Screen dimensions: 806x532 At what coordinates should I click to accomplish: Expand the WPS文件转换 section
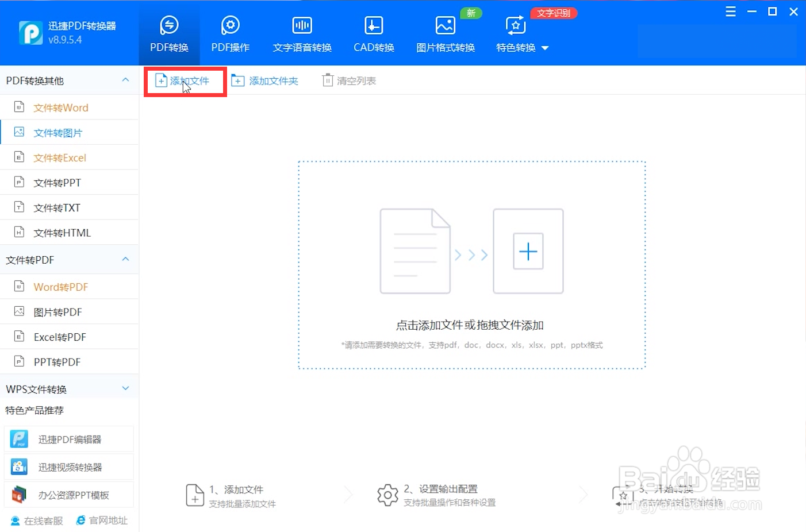tap(125, 388)
